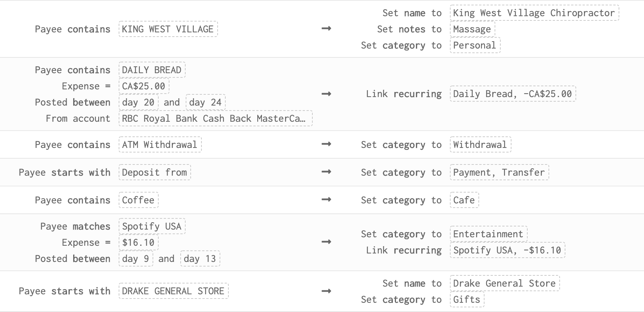Click the arrow in the Coffee rule

(326, 200)
